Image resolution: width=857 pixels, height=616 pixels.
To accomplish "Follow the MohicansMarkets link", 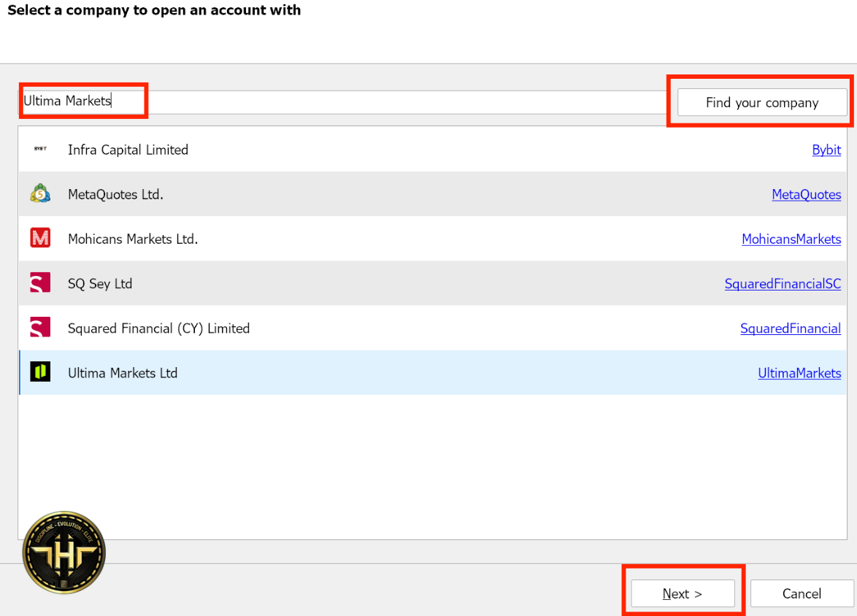I will point(791,239).
